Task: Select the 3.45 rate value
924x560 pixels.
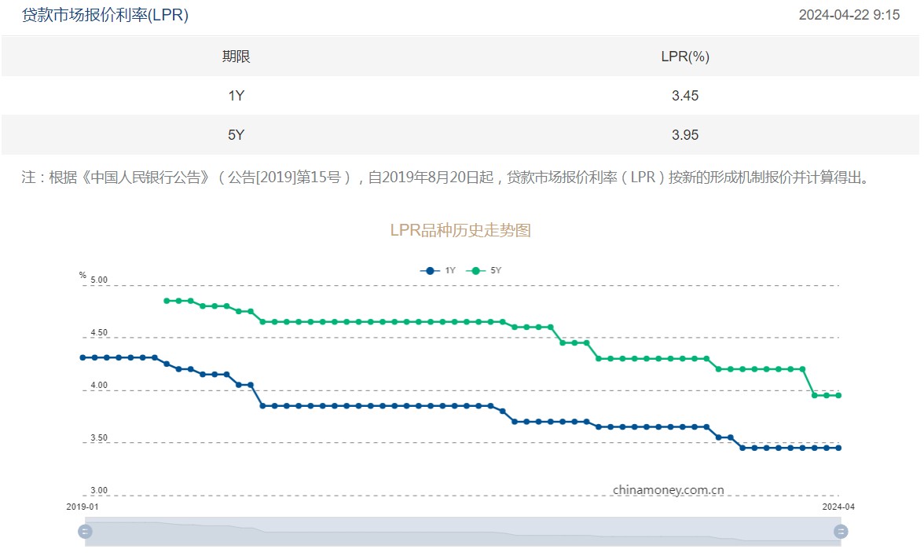Action: (x=684, y=96)
